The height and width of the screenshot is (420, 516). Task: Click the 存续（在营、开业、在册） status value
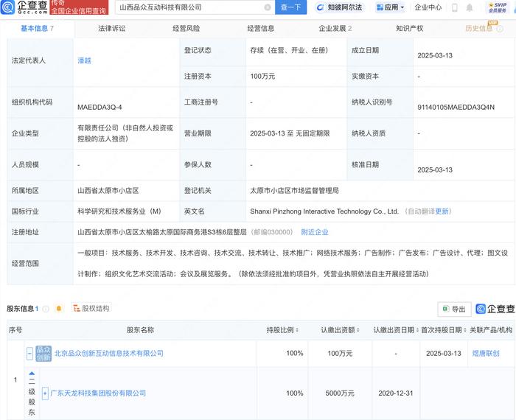[289, 50]
